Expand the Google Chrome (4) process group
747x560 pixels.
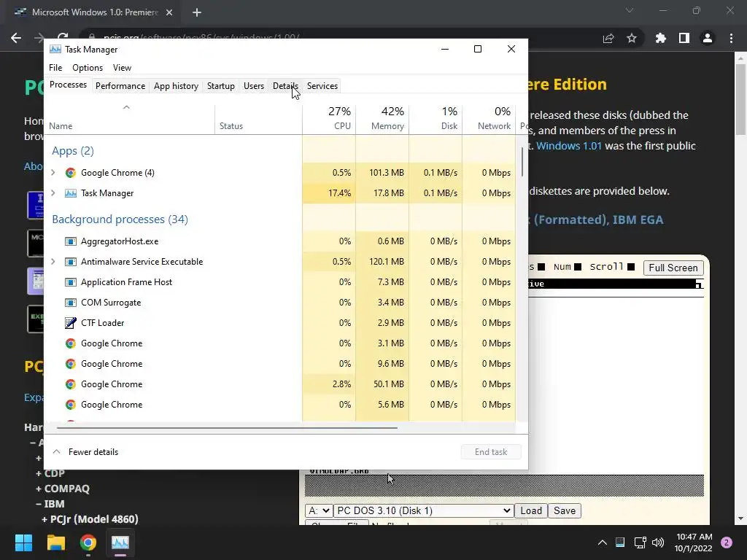coord(53,172)
